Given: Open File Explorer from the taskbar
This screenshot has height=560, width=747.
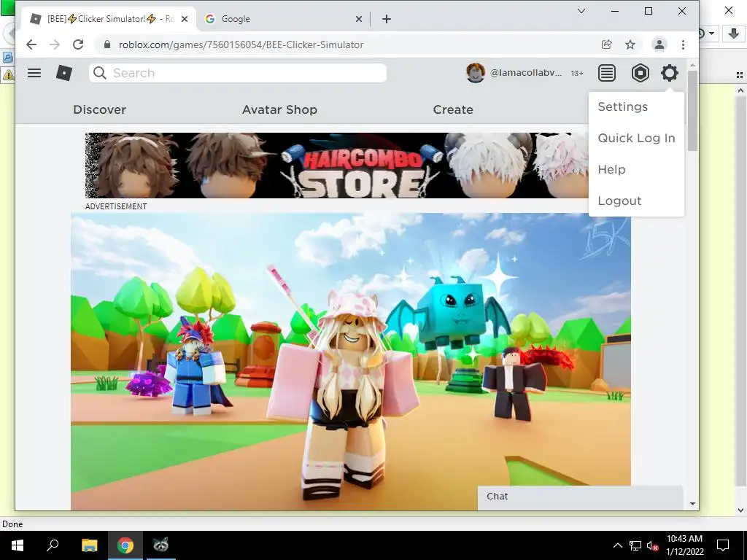Looking at the screenshot, I should [x=89, y=545].
